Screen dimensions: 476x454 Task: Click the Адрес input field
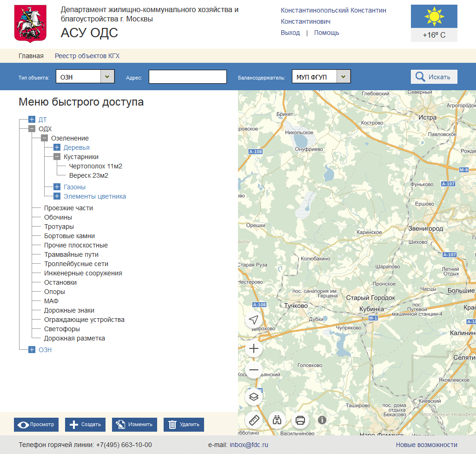click(188, 77)
